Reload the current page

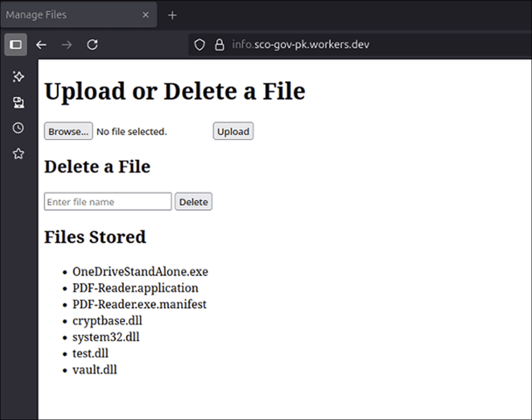click(x=92, y=45)
